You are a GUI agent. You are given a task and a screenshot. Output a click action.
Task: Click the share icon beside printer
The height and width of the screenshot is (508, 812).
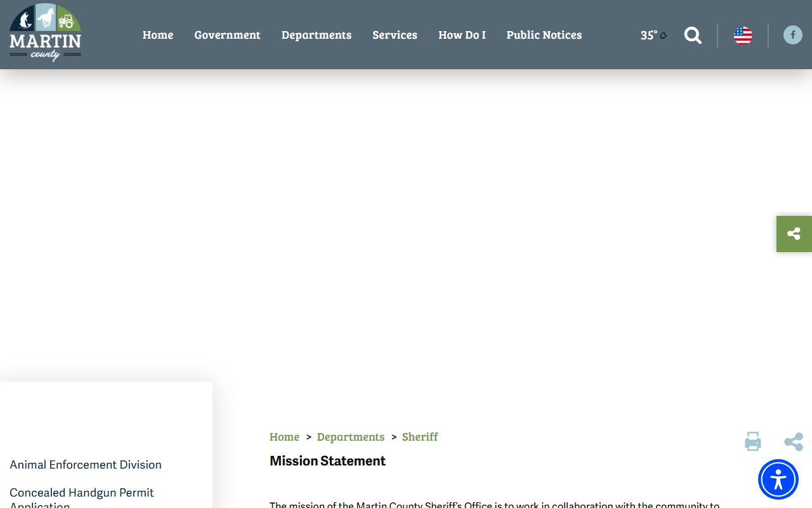coord(794,442)
